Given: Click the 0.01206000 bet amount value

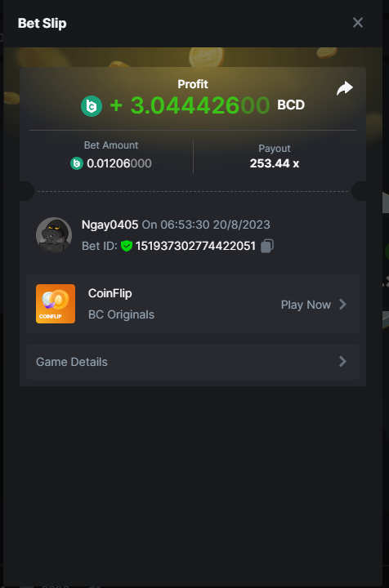Looking at the screenshot, I should 119,163.
